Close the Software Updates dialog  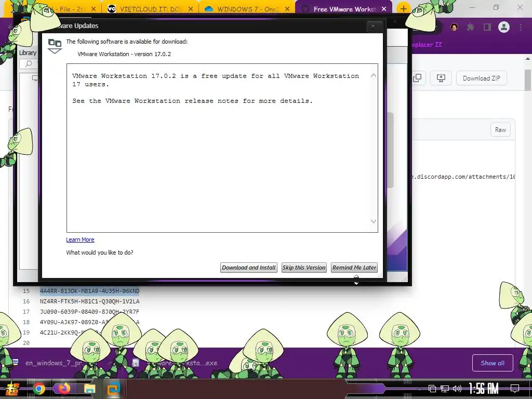click(373, 26)
